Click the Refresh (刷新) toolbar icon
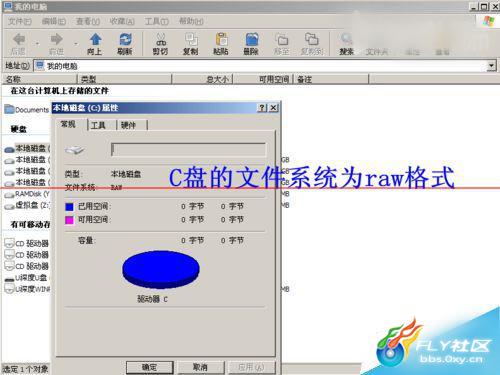500x375 pixels. [125, 40]
